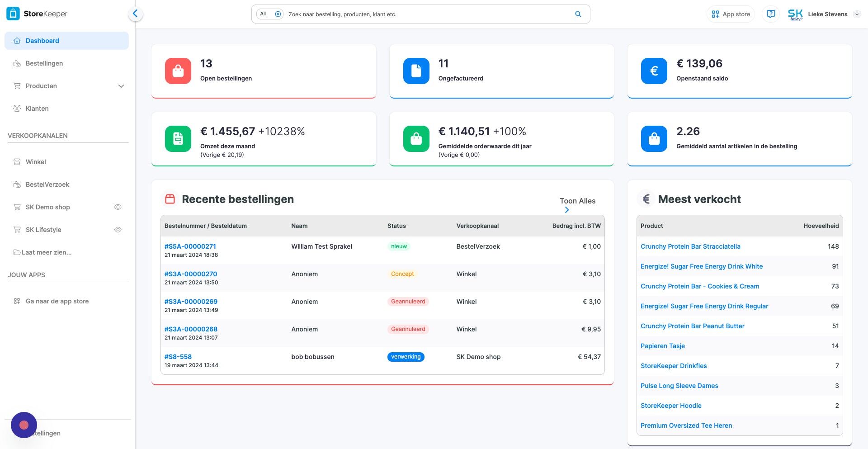
Task: Open order #S5A-00000271
Action: coord(190,246)
